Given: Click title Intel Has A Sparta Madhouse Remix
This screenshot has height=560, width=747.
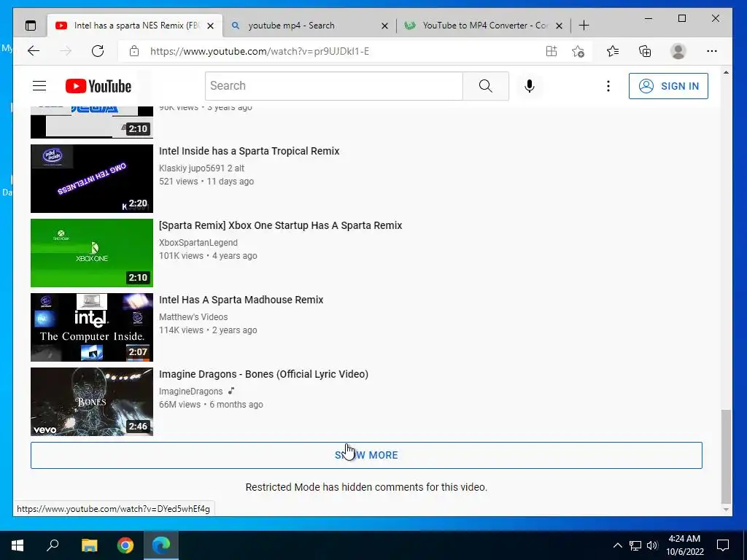Looking at the screenshot, I should 241,300.
